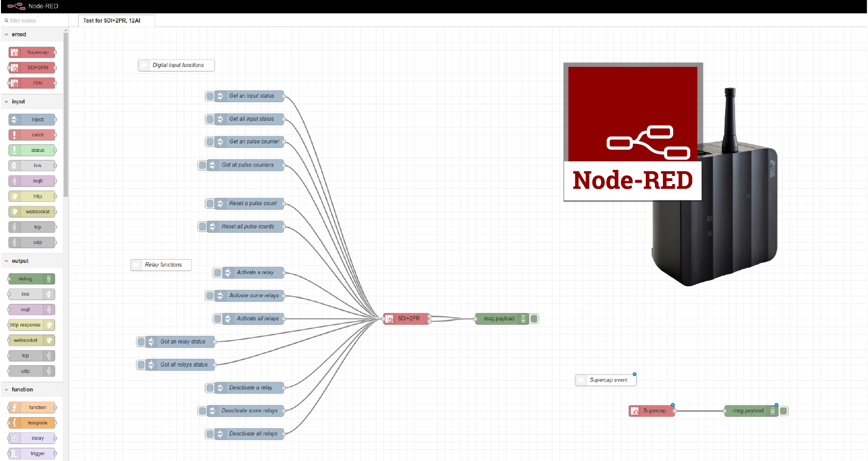
Task: Click the filter nodes search field
Action: (x=34, y=21)
